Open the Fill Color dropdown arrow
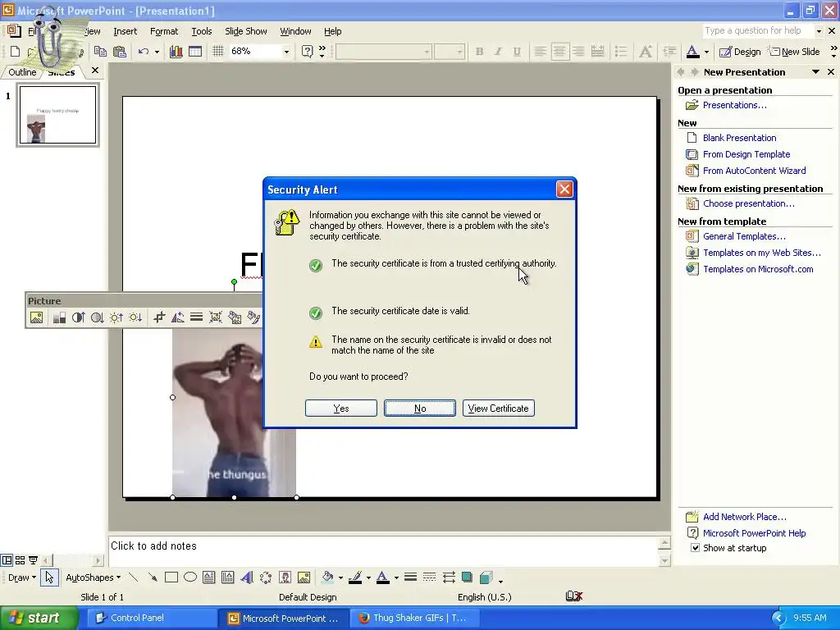This screenshot has height=630, width=840. (x=340, y=577)
